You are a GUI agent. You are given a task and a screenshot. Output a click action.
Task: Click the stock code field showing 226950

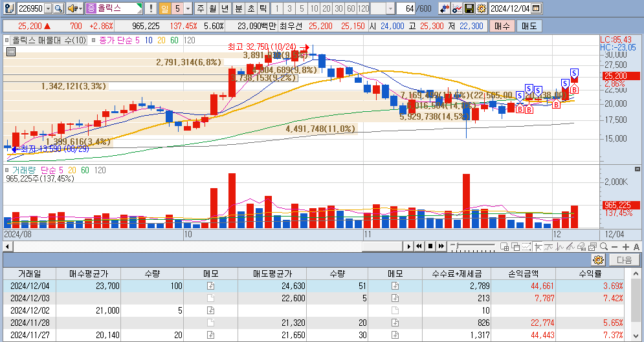pyautogui.click(x=30, y=8)
